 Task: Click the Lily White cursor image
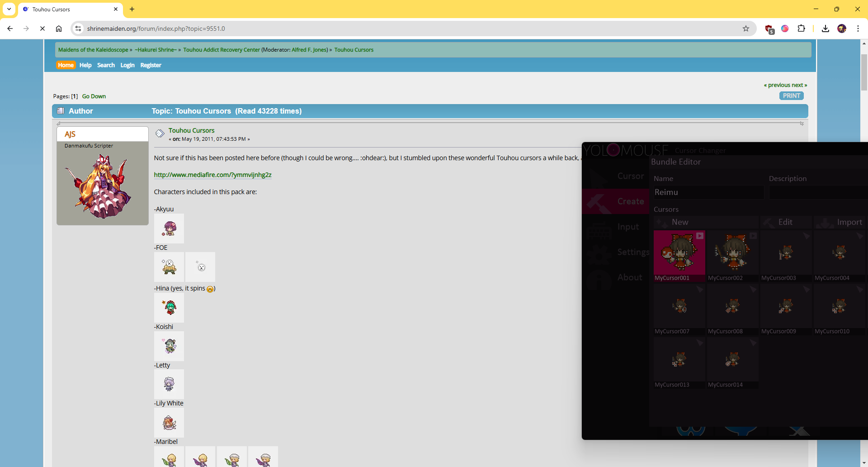click(169, 423)
